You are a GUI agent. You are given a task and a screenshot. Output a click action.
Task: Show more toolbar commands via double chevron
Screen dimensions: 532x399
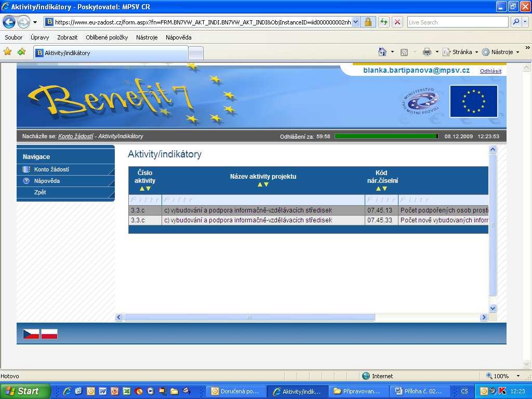click(x=527, y=48)
